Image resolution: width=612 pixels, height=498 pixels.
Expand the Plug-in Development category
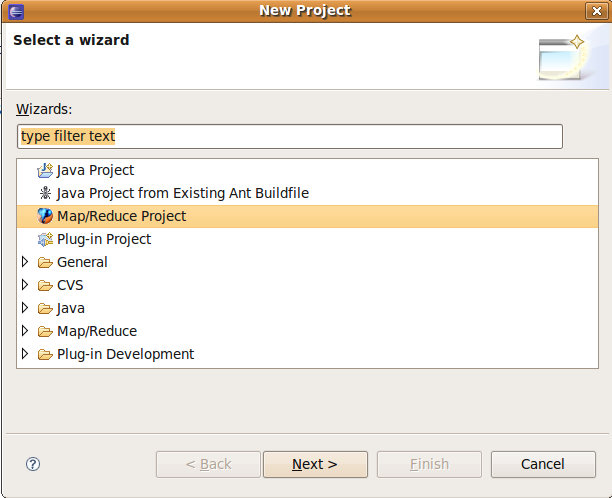pos(26,355)
